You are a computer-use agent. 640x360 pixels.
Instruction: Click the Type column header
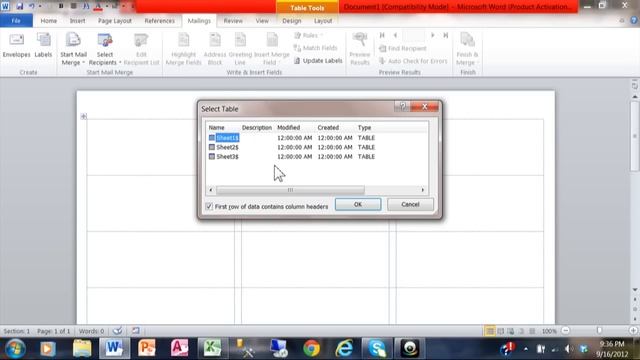point(364,128)
